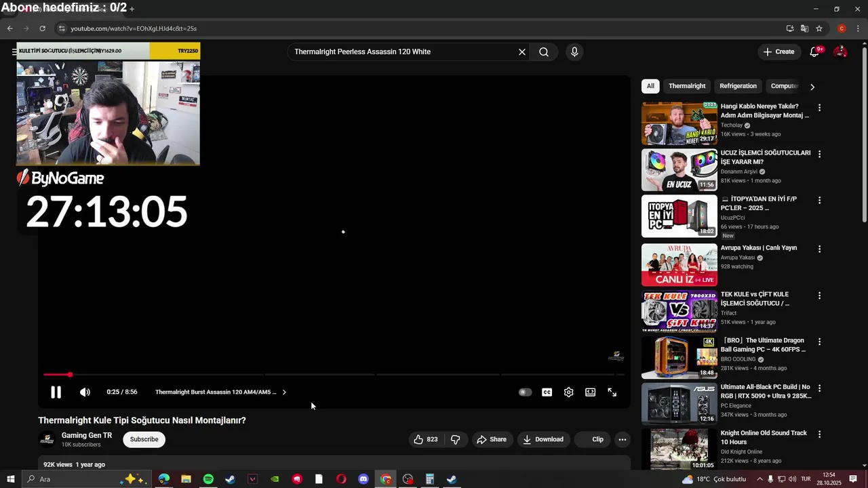Open Opera browser from taskbar
868x488 pixels.
[341, 479]
